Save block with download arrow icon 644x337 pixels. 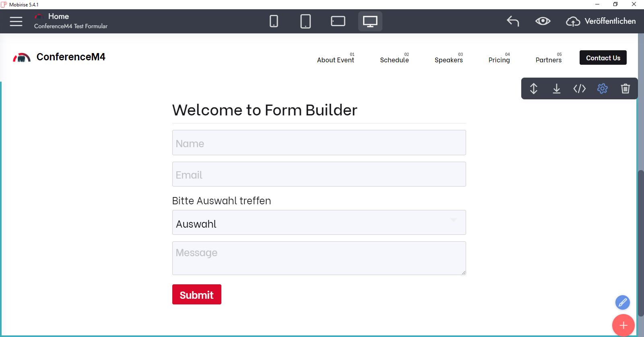(557, 88)
